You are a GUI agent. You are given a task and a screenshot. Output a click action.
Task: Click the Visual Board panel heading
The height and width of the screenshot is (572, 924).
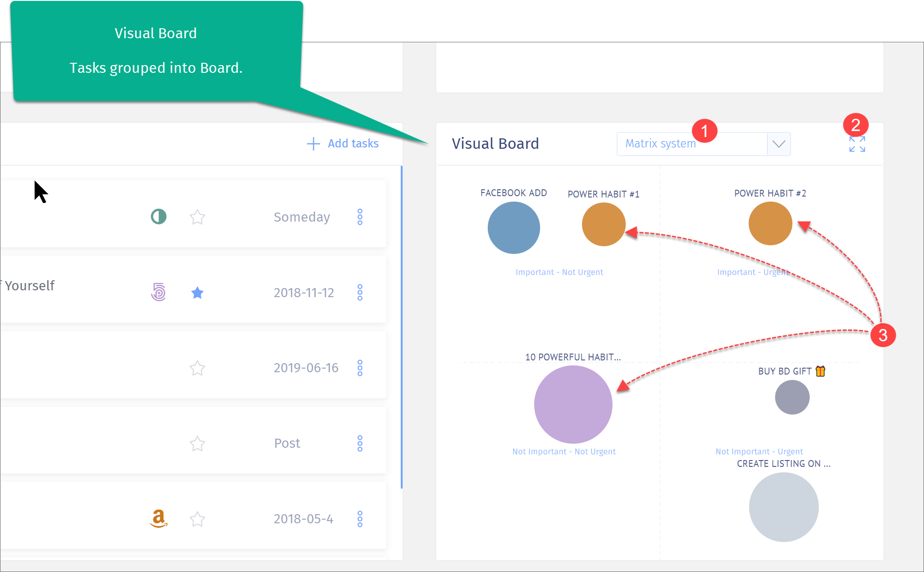click(x=495, y=144)
